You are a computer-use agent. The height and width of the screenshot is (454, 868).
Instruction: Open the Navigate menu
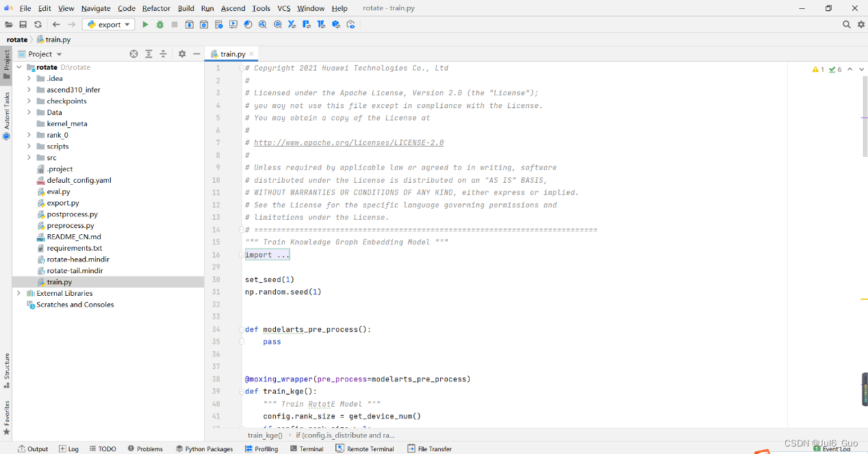[96, 8]
